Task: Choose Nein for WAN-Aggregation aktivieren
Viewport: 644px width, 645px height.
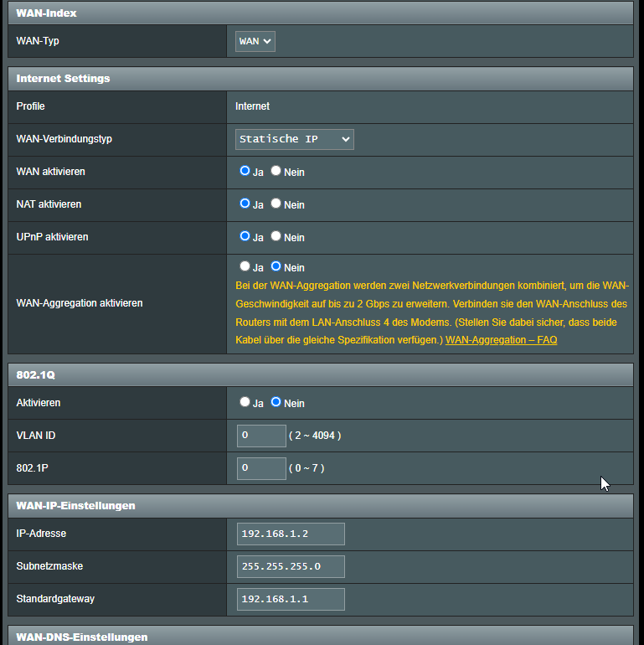Action: pos(276,266)
